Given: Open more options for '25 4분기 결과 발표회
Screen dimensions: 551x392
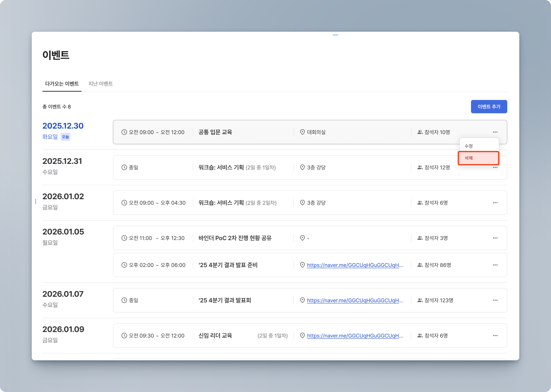Looking at the screenshot, I should click(495, 300).
